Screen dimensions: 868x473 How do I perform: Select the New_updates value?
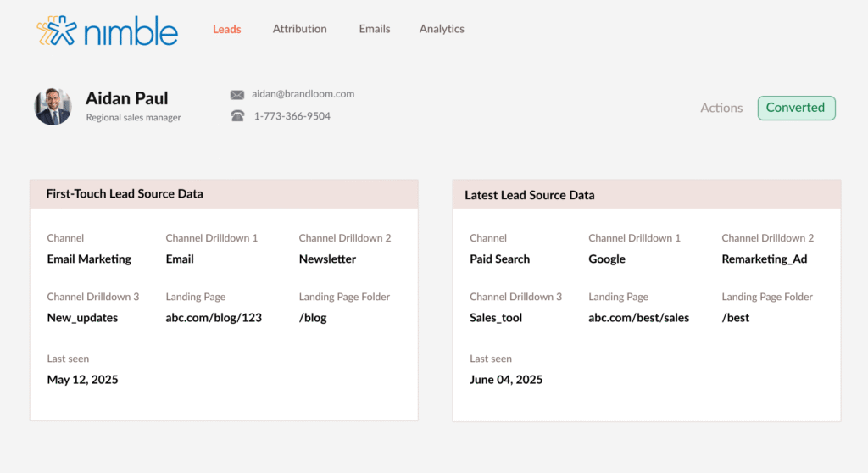(x=82, y=318)
